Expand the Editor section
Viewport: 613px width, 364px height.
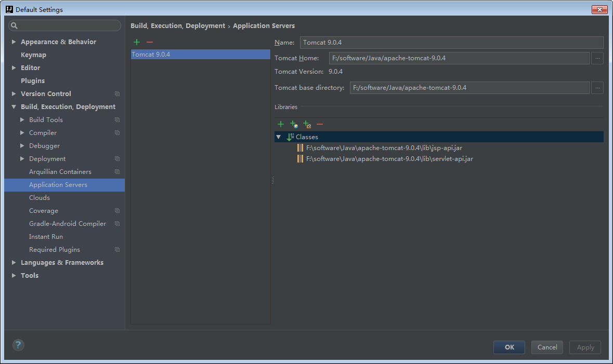pyautogui.click(x=14, y=68)
